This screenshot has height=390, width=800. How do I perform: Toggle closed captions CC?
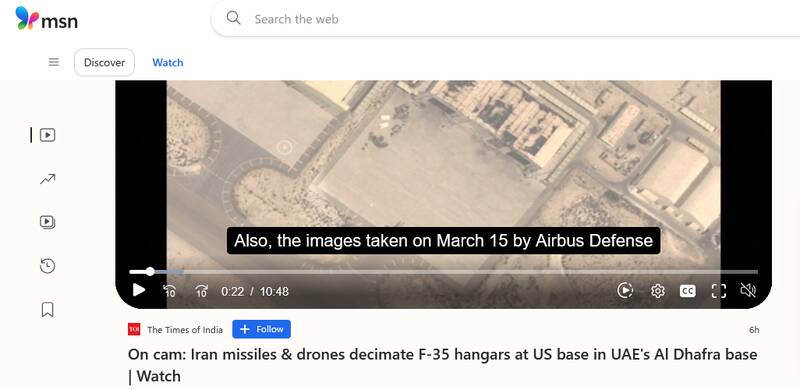(688, 291)
